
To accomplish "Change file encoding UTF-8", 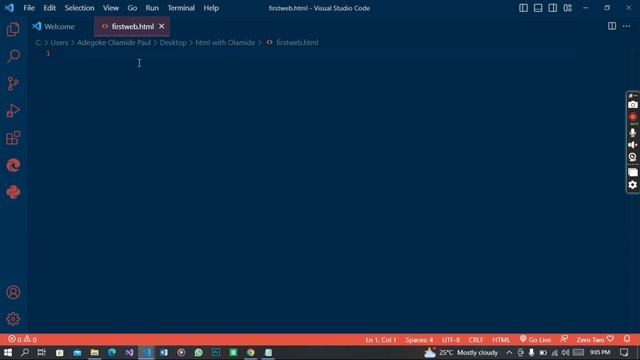I will click(451, 340).
